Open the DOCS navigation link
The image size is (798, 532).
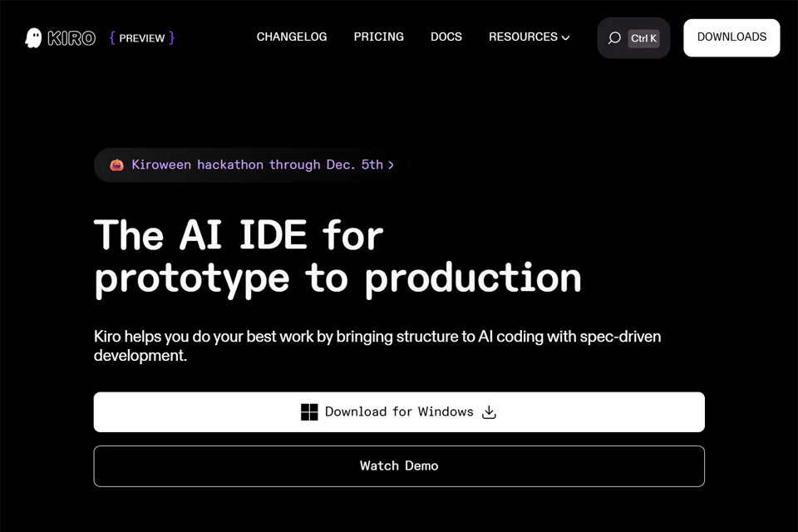(x=446, y=37)
